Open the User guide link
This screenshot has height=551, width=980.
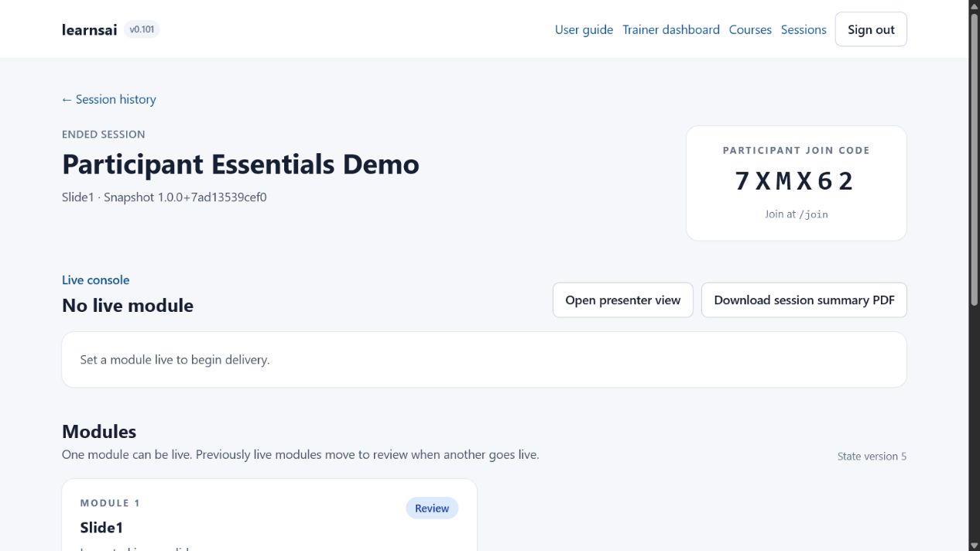point(584,29)
